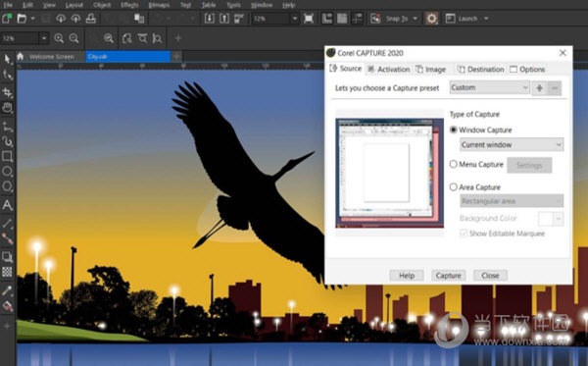Select the Menu Capture radio button

pos(454,165)
